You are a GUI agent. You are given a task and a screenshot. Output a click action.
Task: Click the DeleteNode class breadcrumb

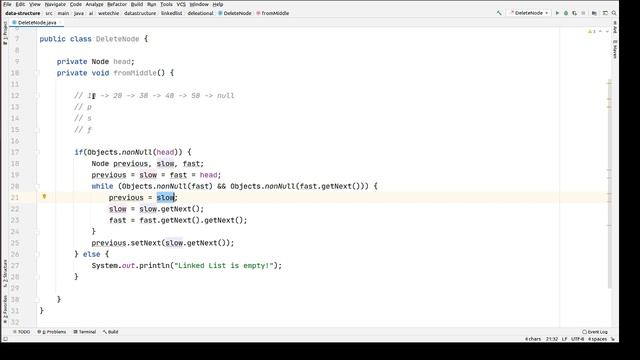[235, 13]
